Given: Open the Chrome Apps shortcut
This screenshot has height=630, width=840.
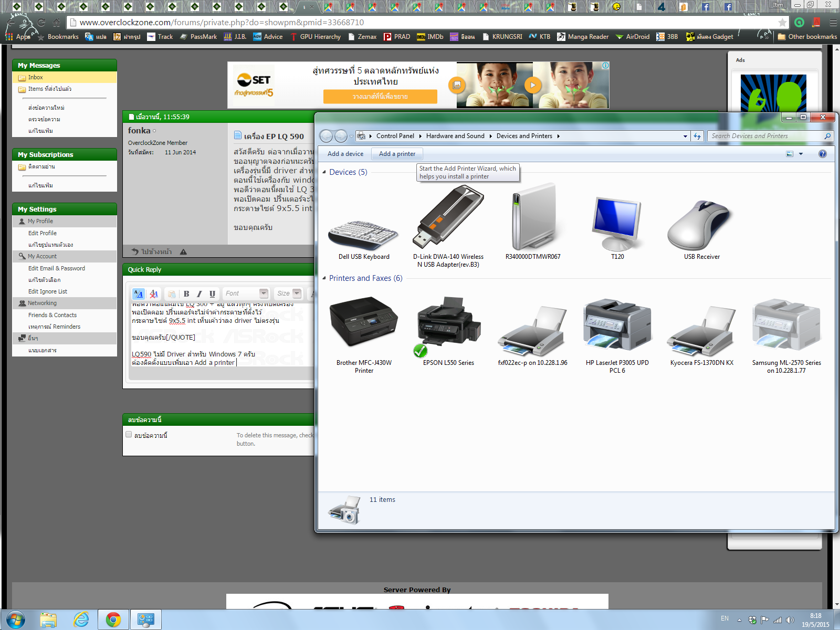Looking at the screenshot, I should pyautogui.click(x=18, y=37).
